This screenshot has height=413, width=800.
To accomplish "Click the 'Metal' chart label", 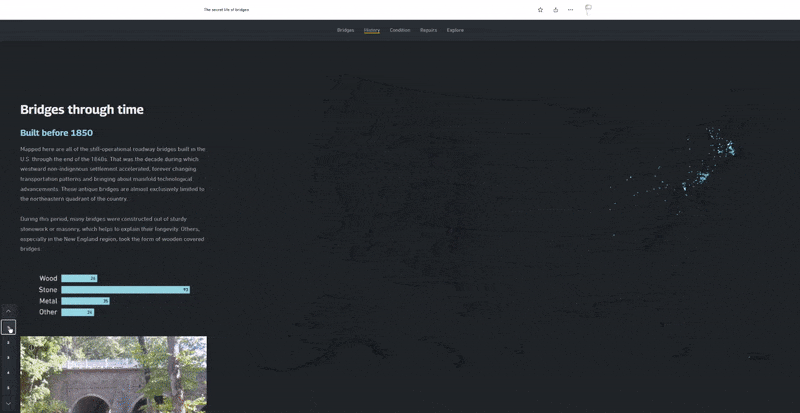I will click(x=48, y=301).
